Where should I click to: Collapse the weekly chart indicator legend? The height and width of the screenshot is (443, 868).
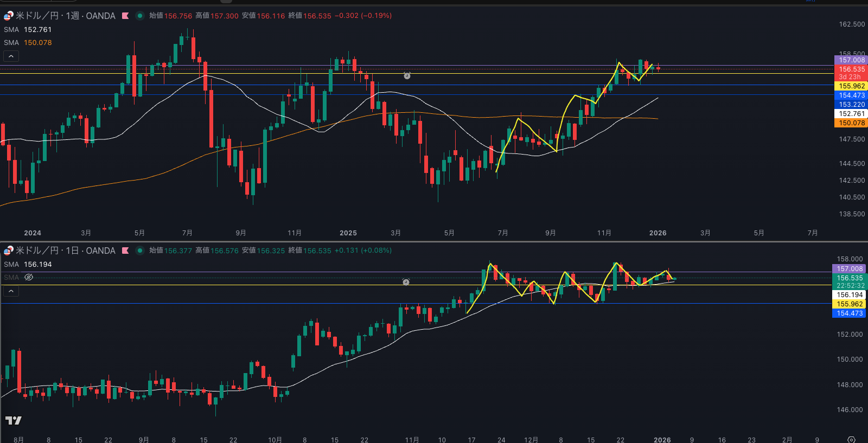pos(11,56)
